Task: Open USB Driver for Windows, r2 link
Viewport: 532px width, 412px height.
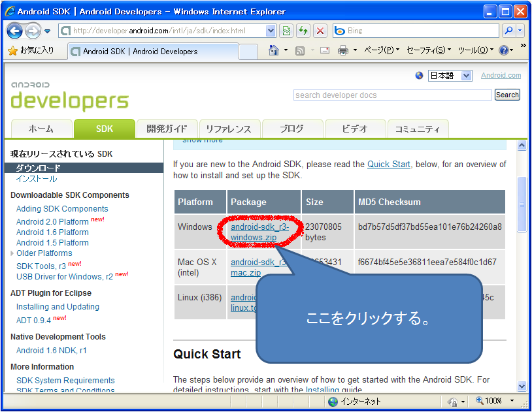Action: point(65,277)
